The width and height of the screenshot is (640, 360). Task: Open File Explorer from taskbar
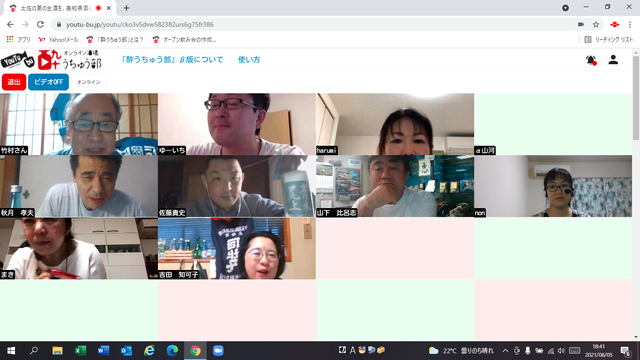tap(57, 351)
